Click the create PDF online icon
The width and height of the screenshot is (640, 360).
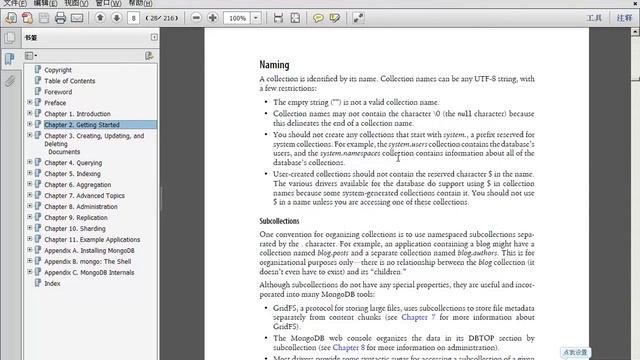coord(11,18)
